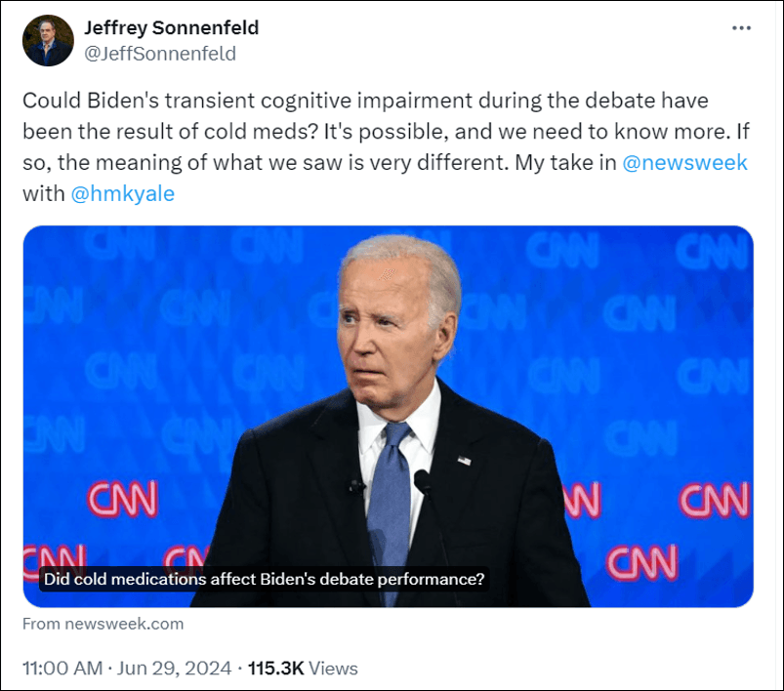Click the flag lapel pin in the photo
This screenshot has width=784, height=691.
tap(464, 459)
